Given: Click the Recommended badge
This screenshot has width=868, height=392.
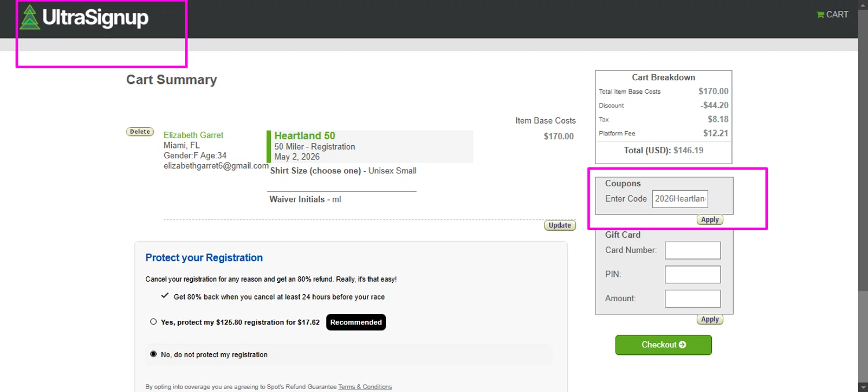Looking at the screenshot, I should click(356, 322).
